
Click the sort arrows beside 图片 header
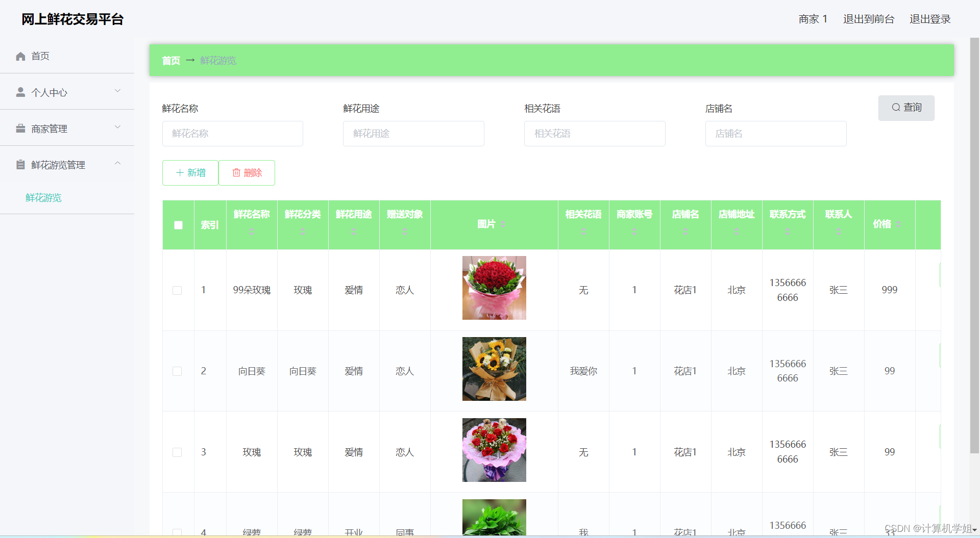503,224
